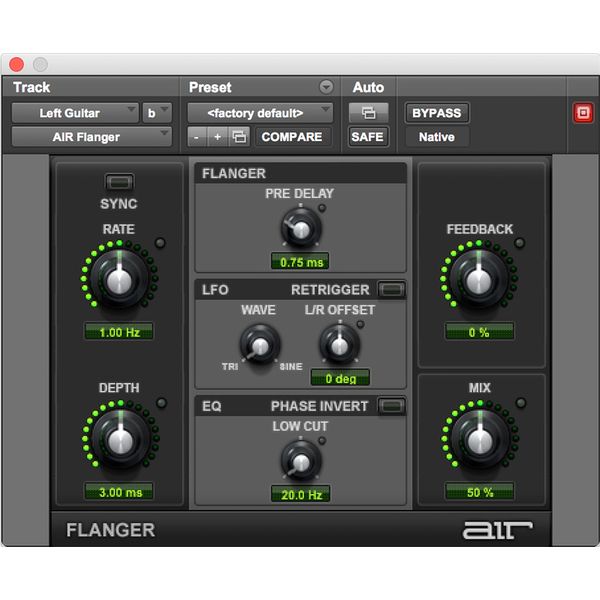
Task: Click the Track section header
Action: coord(32,87)
